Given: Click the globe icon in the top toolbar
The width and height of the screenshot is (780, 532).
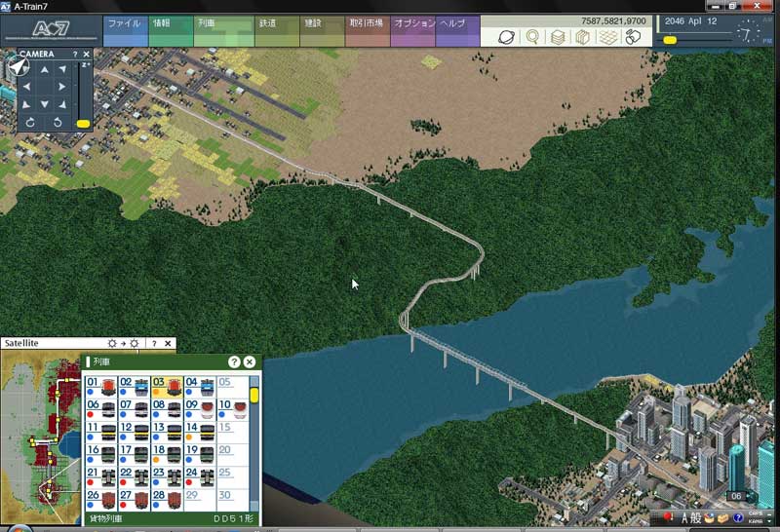Looking at the screenshot, I should [x=508, y=38].
